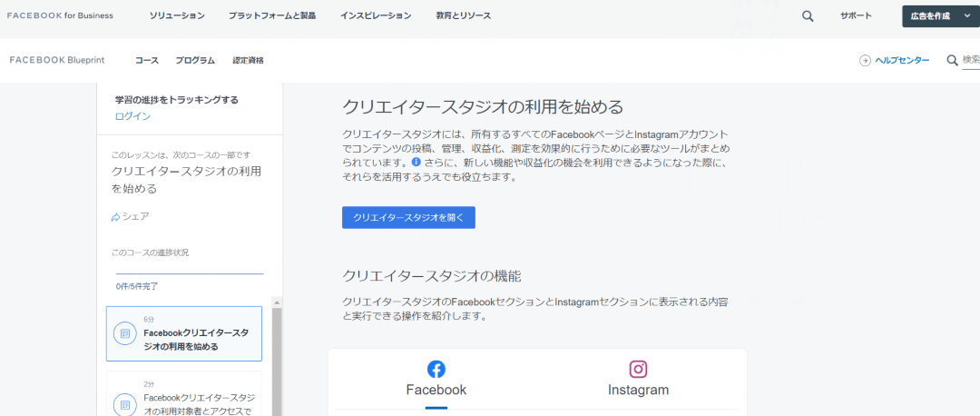Click the share arrow icon in sidebar

[x=115, y=217]
